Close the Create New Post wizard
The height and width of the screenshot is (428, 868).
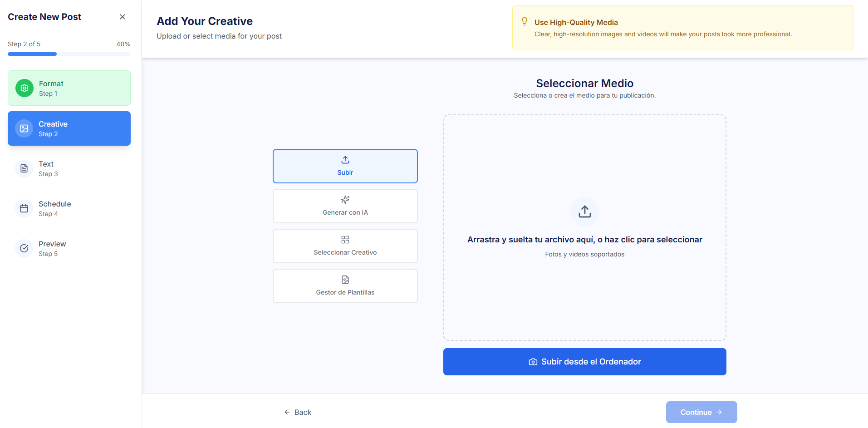point(123,17)
